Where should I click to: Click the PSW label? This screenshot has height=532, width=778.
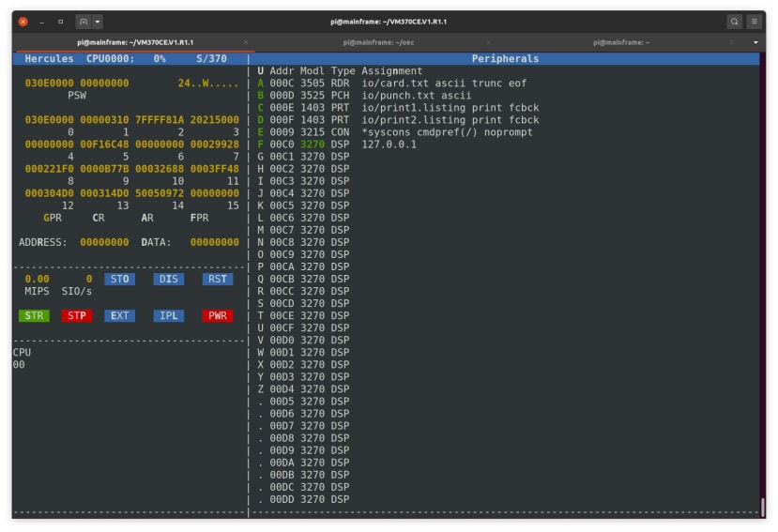[77, 96]
